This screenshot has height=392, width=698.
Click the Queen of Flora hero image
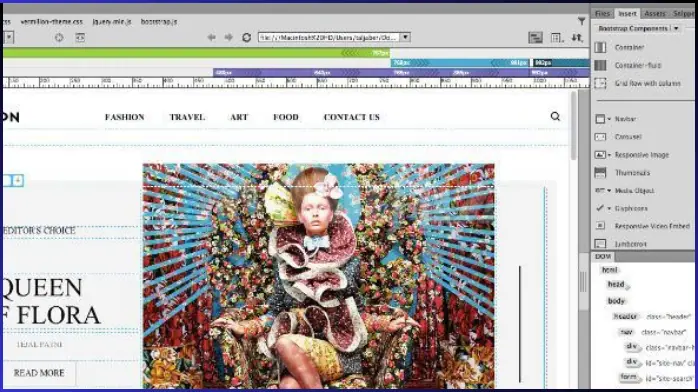coord(318,276)
